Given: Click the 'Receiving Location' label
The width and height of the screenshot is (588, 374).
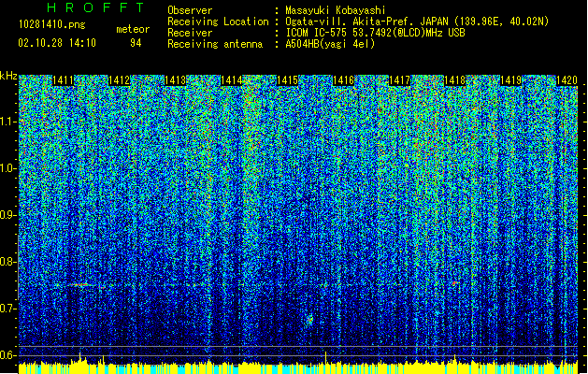Looking at the screenshot, I should coord(218,22).
